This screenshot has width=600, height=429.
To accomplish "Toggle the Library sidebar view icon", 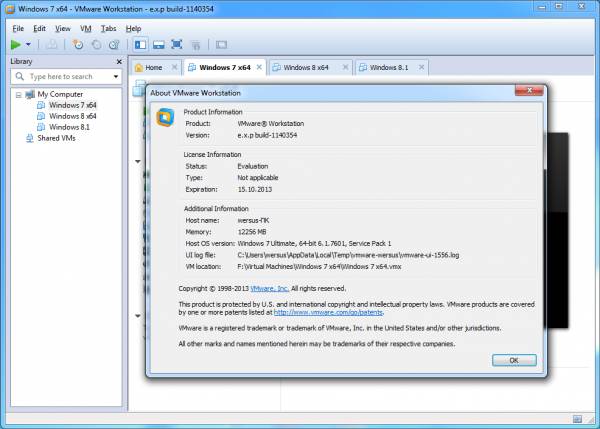I will tap(140, 45).
